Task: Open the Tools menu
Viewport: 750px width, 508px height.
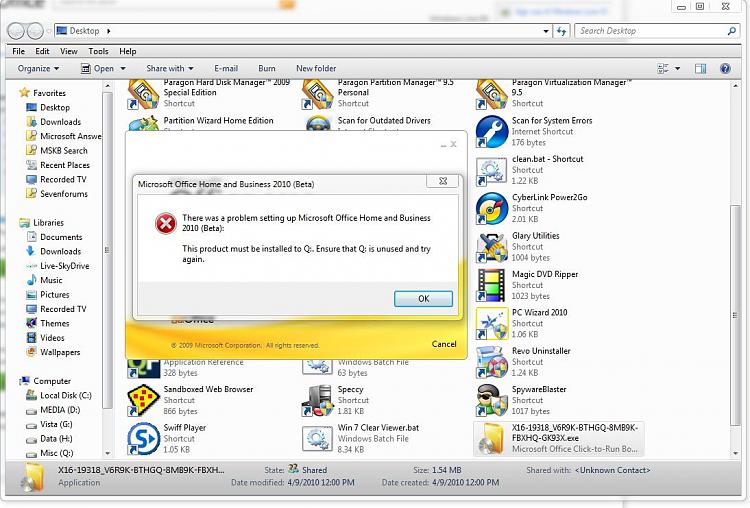Action: (98, 51)
